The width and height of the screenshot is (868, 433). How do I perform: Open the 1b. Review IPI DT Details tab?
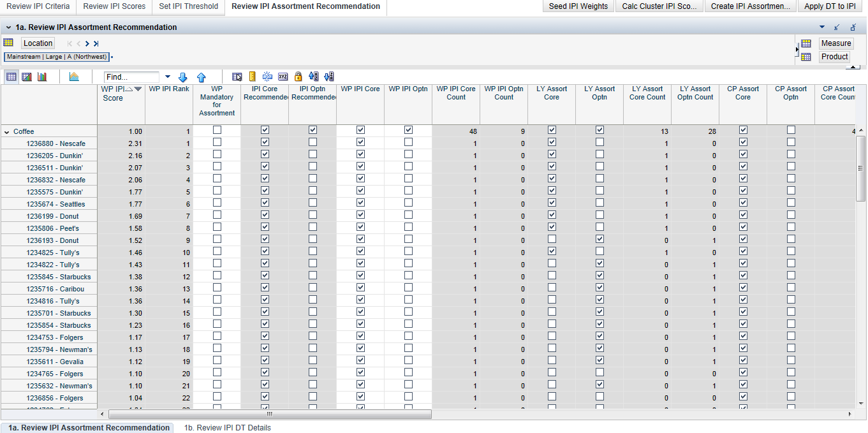click(x=227, y=428)
